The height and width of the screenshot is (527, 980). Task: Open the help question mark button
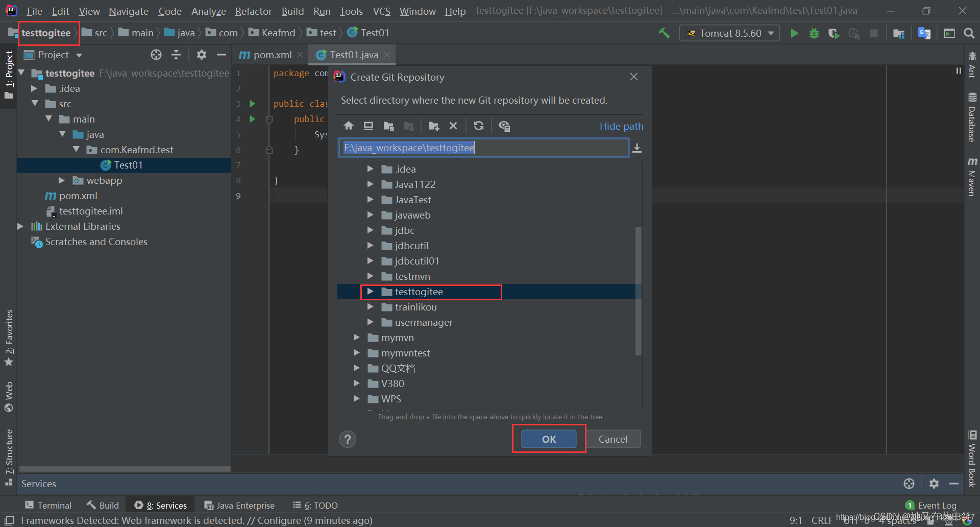(348, 439)
